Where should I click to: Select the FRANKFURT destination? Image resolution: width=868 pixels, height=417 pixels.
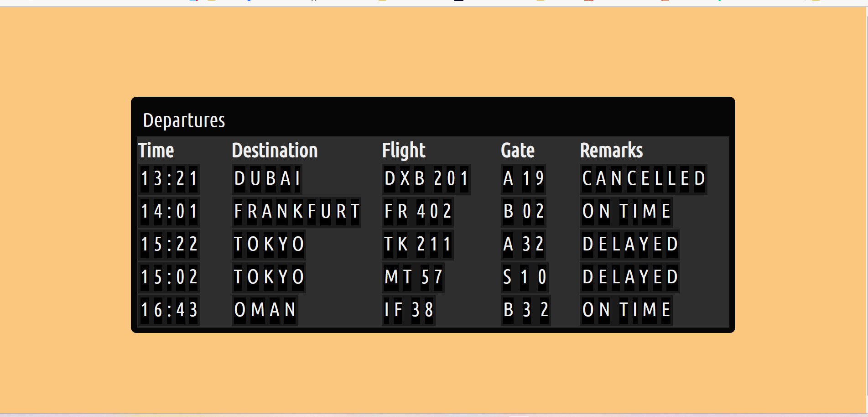click(x=296, y=212)
